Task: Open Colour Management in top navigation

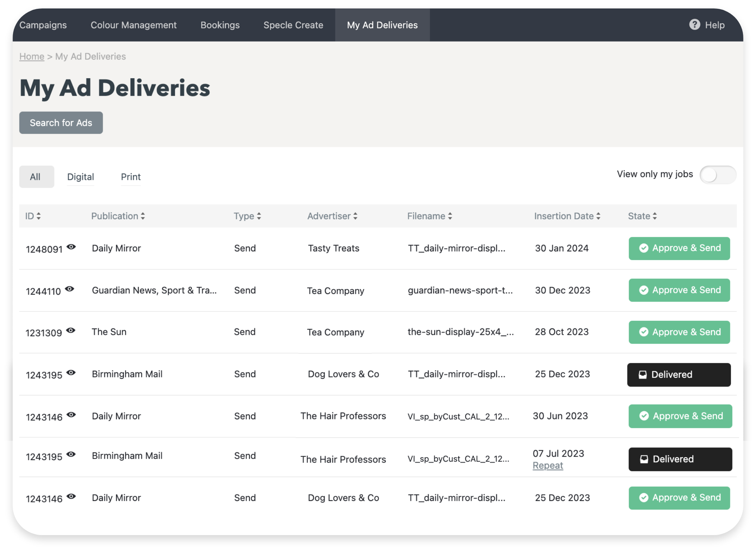Action: click(133, 25)
